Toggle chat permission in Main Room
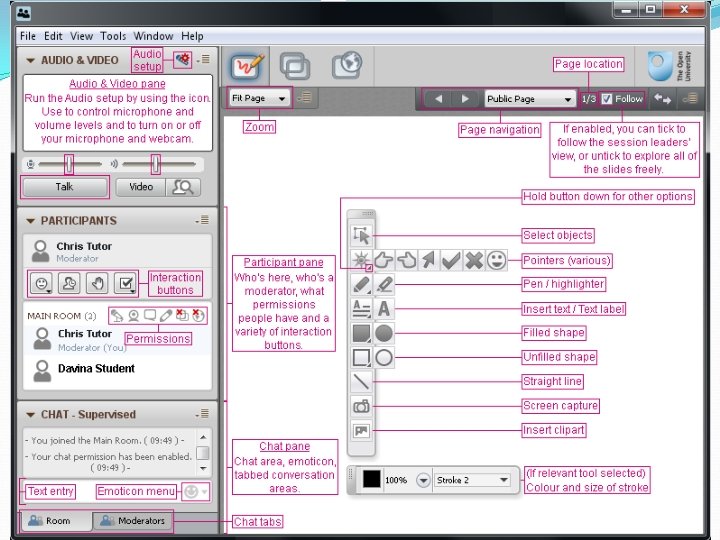This screenshot has height=540, width=720. [x=150, y=315]
